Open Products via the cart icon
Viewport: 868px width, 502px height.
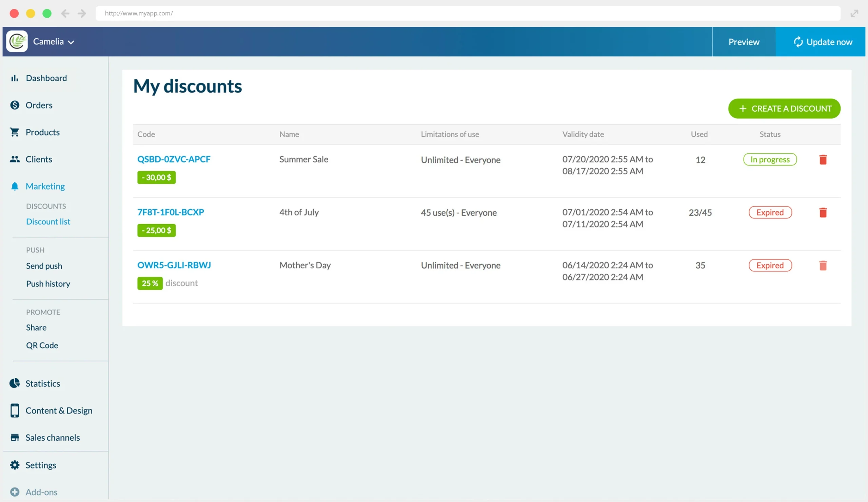click(x=15, y=132)
